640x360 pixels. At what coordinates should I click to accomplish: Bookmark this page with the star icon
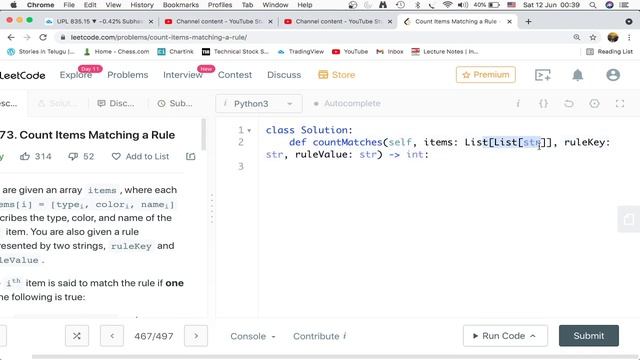[593, 37]
